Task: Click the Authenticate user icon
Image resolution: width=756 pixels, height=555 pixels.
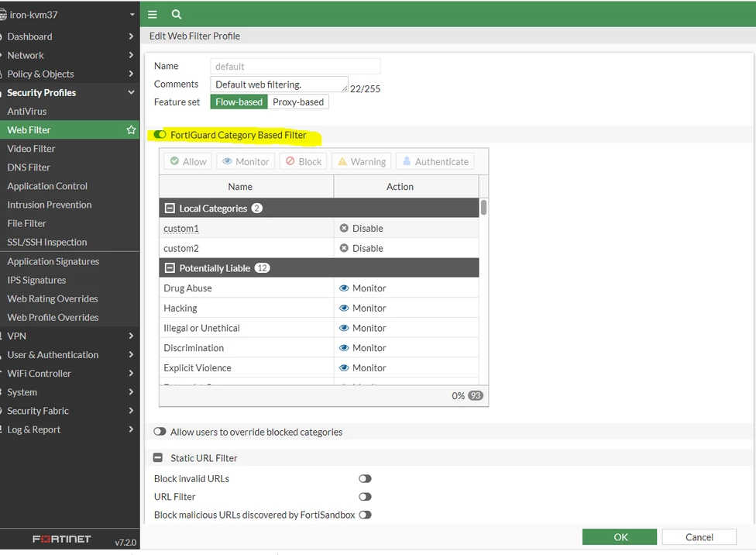Action: pyautogui.click(x=407, y=161)
